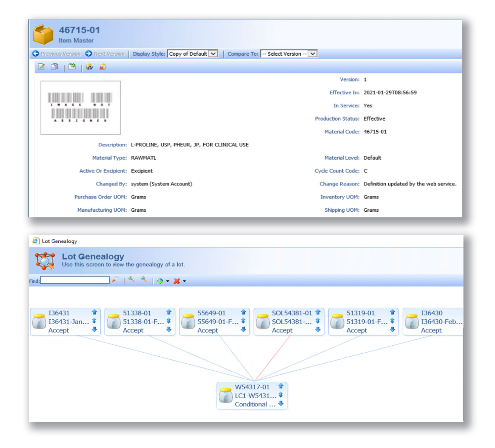495x448 pixels.
Task: Zoom in on the genealogy diagram
Action: [x=131, y=279]
